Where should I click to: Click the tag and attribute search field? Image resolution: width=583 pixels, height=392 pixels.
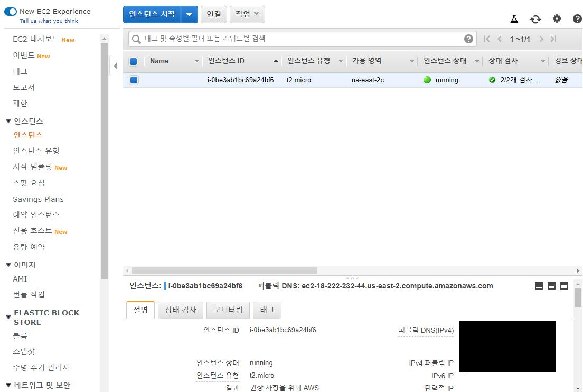coord(303,39)
